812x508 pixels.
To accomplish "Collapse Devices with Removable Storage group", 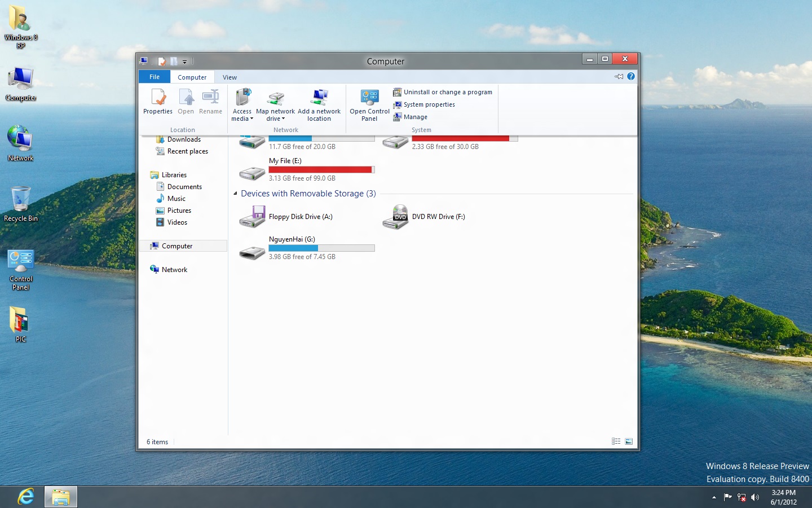I will click(x=236, y=194).
